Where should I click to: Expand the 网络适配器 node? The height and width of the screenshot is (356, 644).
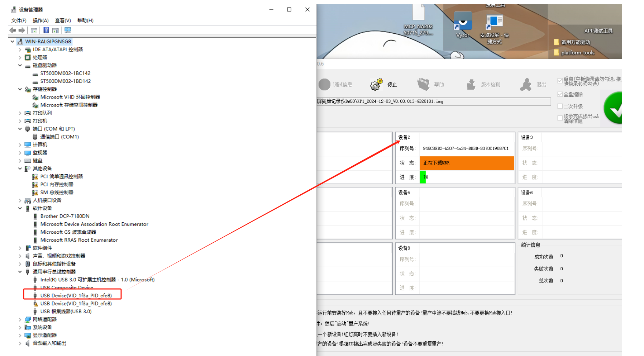click(20, 319)
